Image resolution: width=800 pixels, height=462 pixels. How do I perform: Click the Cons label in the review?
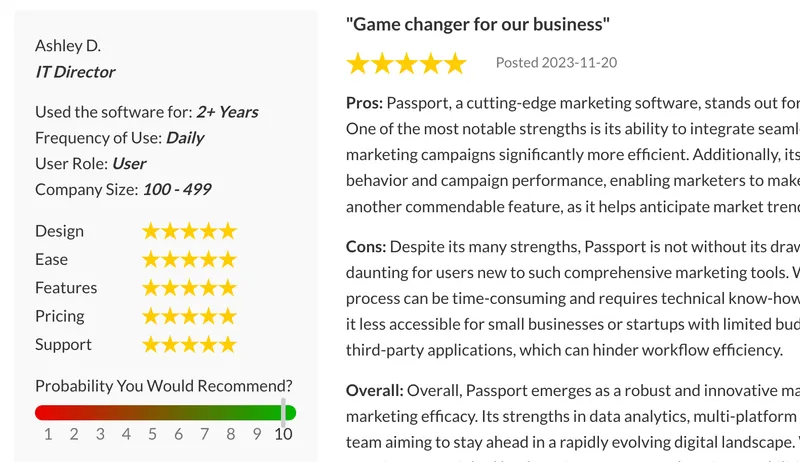coord(366,246)
